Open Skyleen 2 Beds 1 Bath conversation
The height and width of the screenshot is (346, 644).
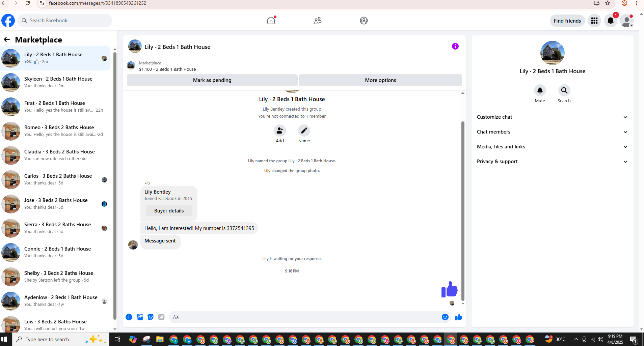55,82
